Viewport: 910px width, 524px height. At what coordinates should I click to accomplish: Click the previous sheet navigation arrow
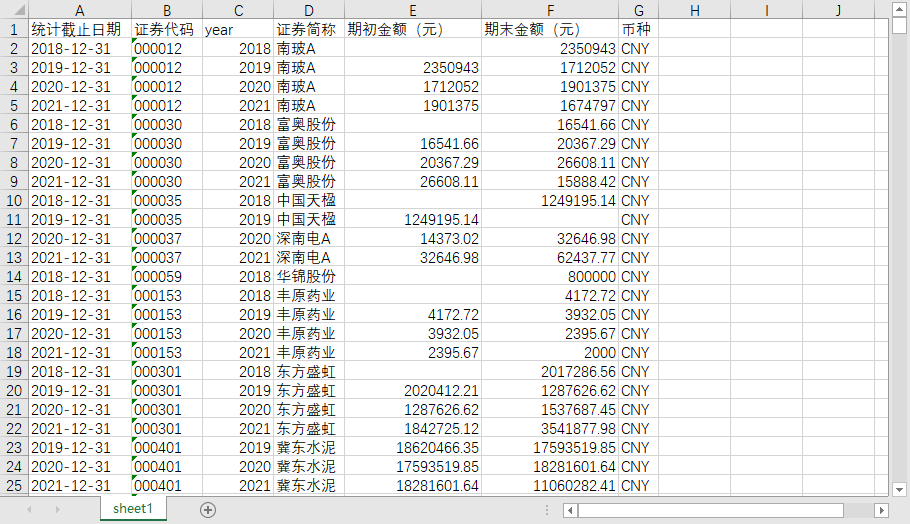pyautogui.click(x=30, y=510)
